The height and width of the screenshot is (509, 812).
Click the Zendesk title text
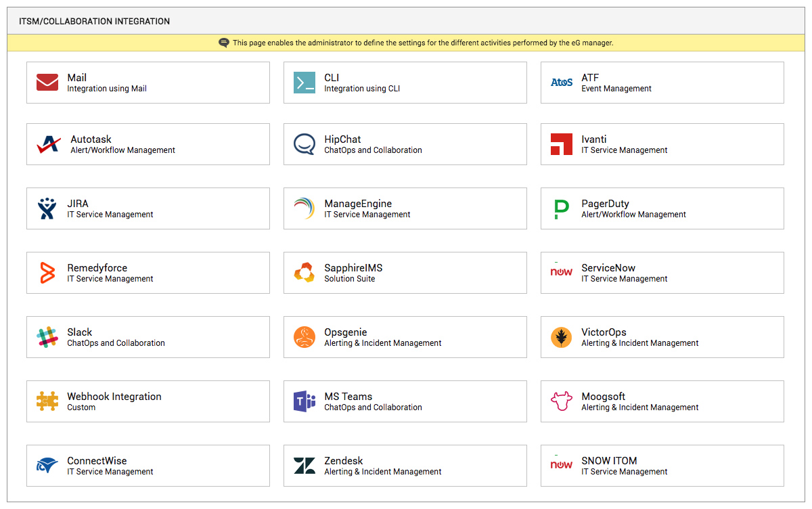[344, 461]
